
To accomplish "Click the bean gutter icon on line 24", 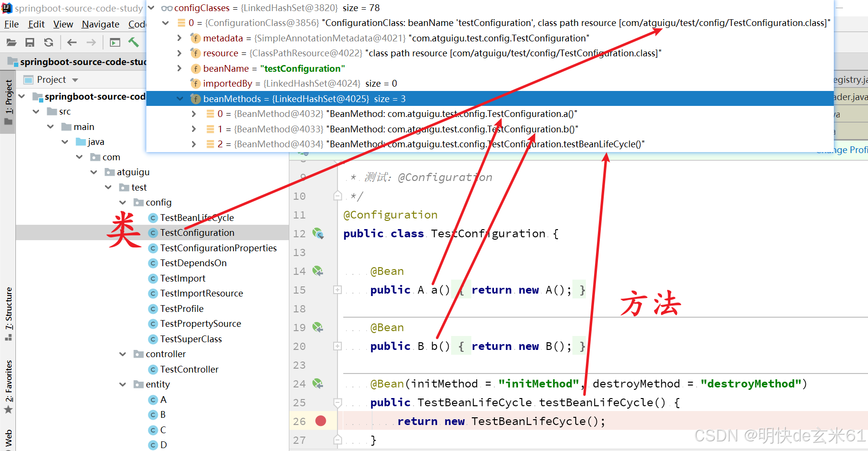I will [318, 384].
